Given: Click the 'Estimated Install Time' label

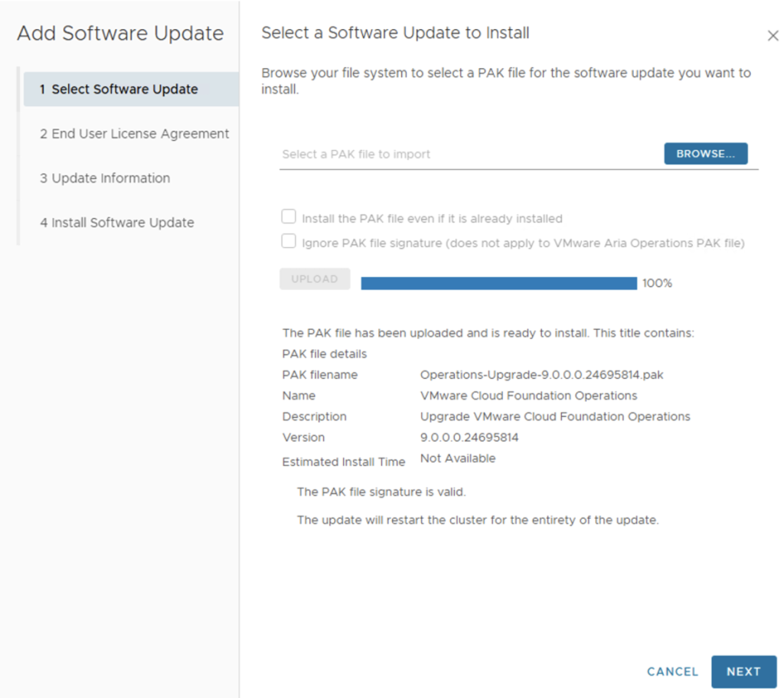Looking at the screenshot, I should coord(344,462).
